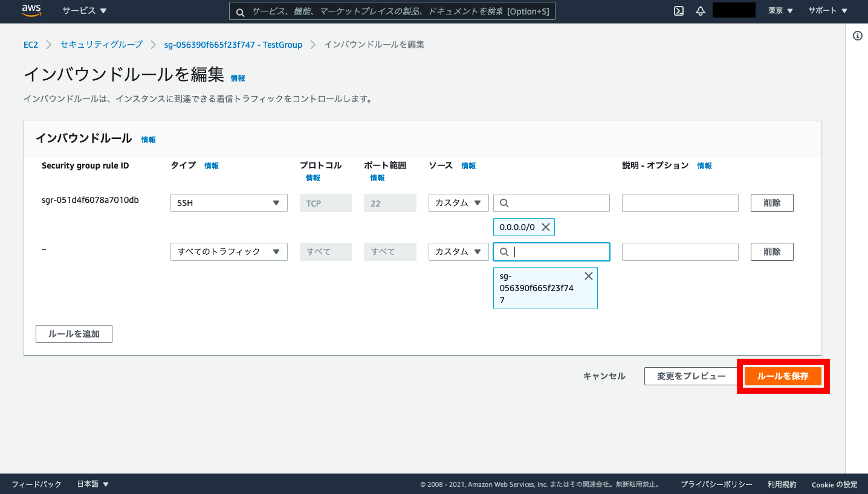Open AWS CloudShell terminal icon
This screenshot has height=494, width=868.
679,11
